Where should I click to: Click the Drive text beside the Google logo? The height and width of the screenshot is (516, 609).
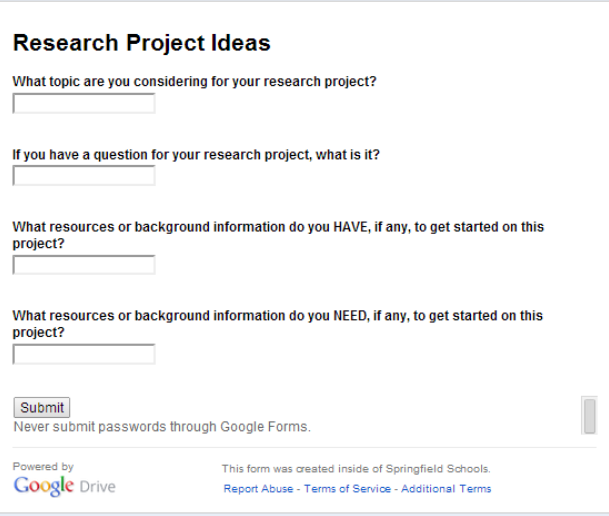click(x=98, y=487)
